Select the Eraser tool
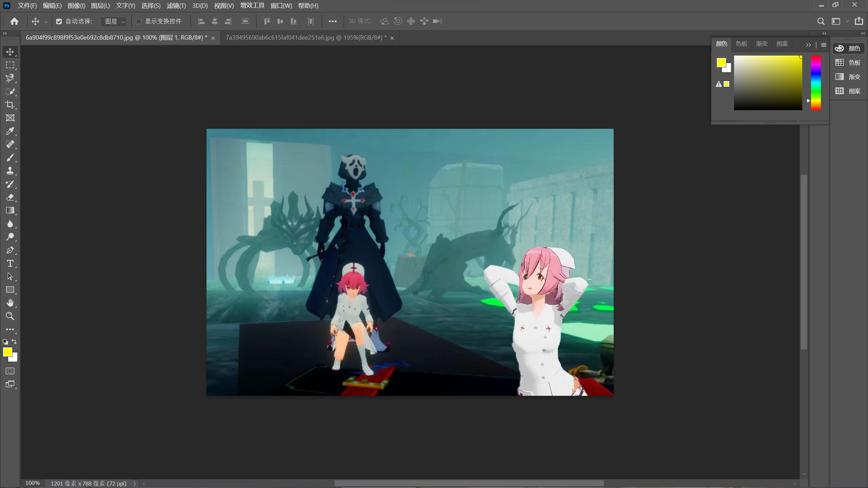The width and height of the screenshot is (868, 488). click(10, 197)
